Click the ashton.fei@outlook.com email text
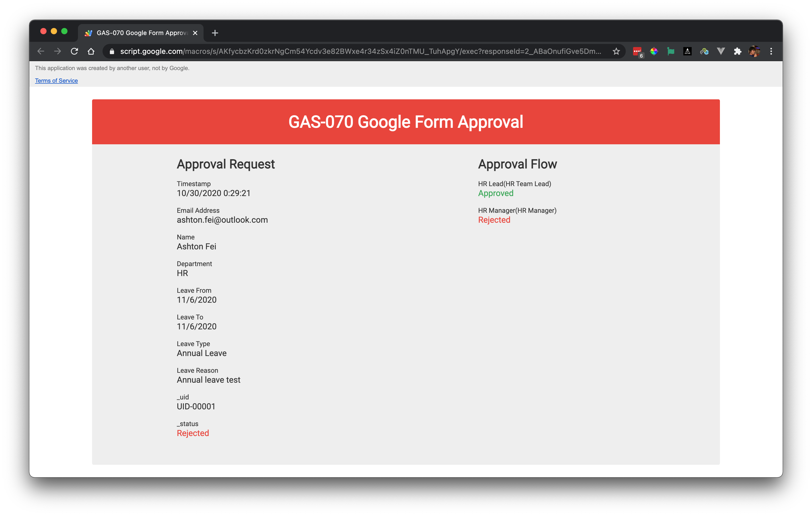 click(222, 220)
